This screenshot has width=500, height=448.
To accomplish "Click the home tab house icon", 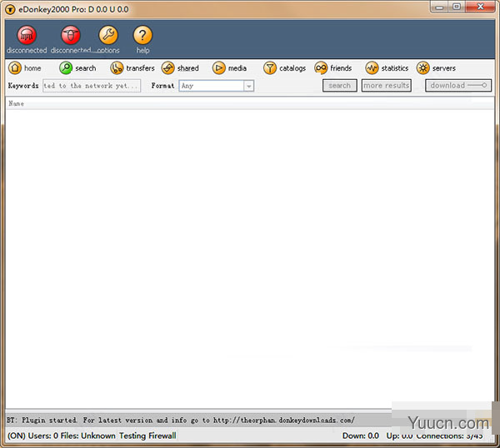I will point(15,68).
